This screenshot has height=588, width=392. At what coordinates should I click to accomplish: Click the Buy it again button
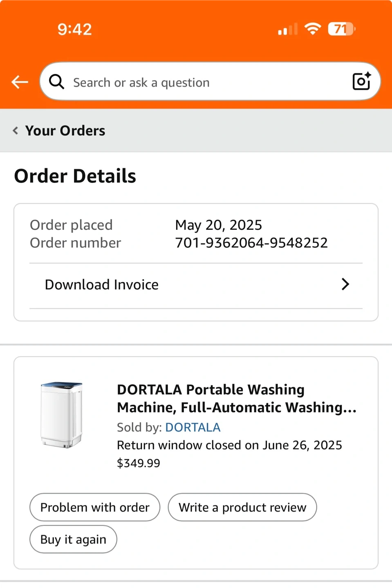point(73,539)
